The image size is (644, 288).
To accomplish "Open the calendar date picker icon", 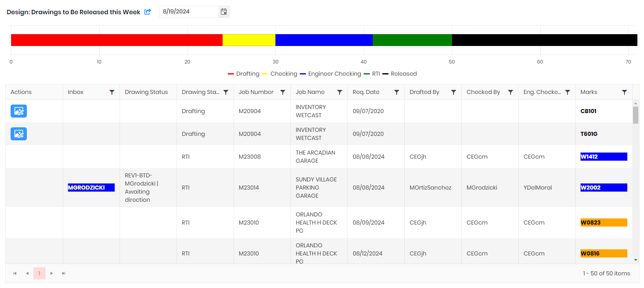I will (224, 12).
